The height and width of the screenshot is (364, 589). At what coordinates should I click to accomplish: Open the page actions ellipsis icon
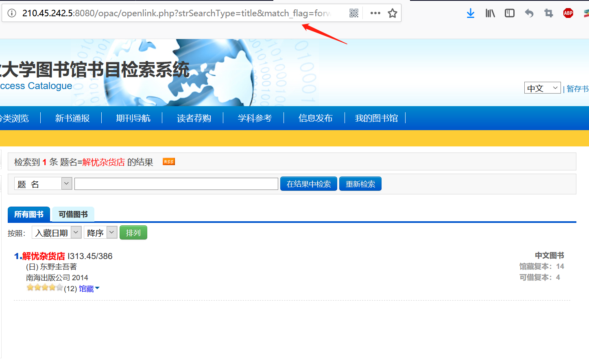(375, 13)
